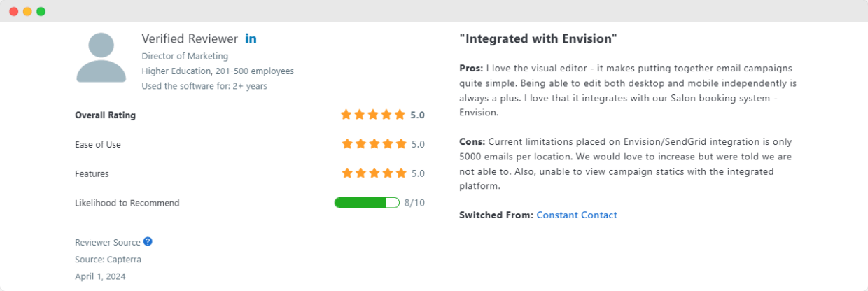Screen dimensions: 868x291
Task: Click the reviewer avatar placeholder image
Action: (x=101, y=58)
